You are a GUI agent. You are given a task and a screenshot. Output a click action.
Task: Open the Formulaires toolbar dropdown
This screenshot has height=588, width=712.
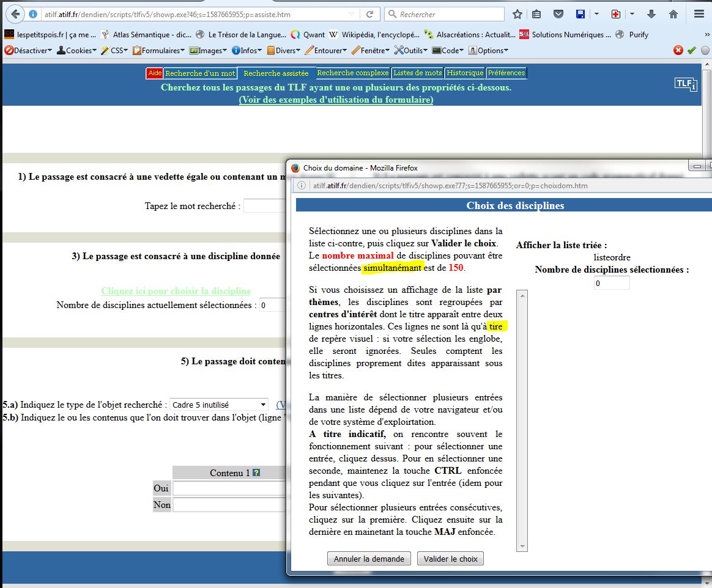pyautogui.click(x=159, y=51)
